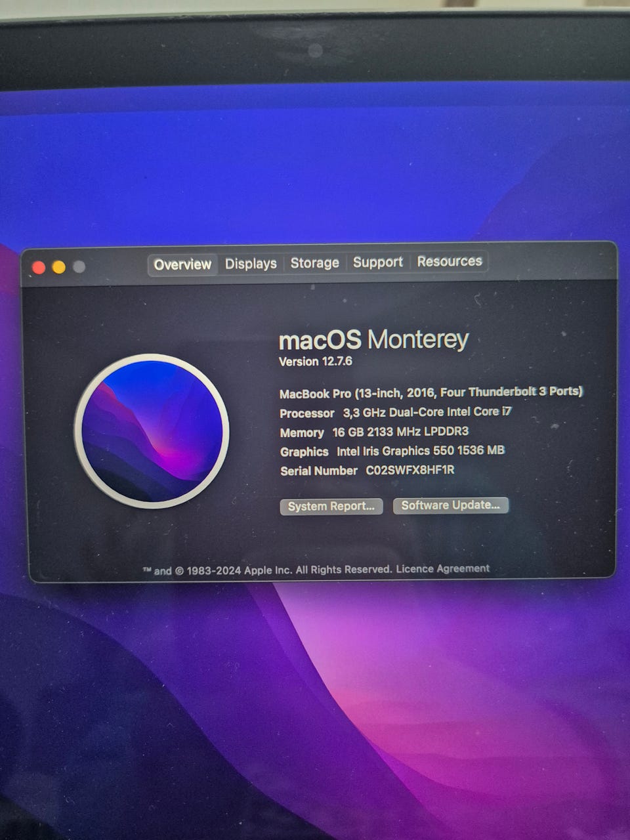Open the Storage tab
The image size is (630, 840).
[314, 263]
